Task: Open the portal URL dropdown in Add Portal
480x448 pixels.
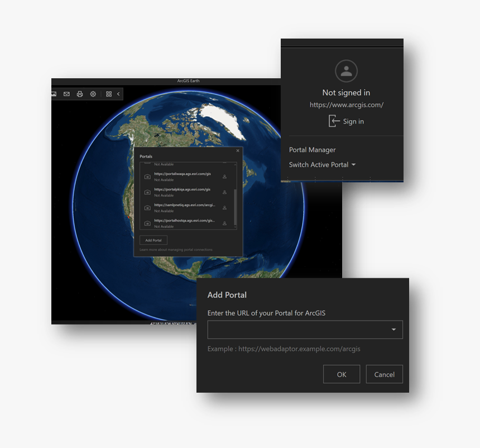Action: (x=393, y=330)
